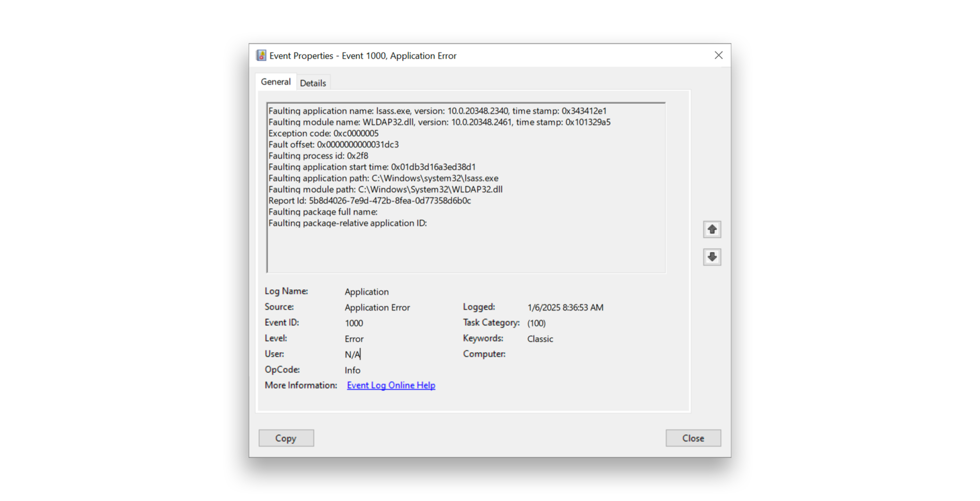The image size is (980, 501).
Task: Select the Report Id text line
Action: (x=370, y=201)
